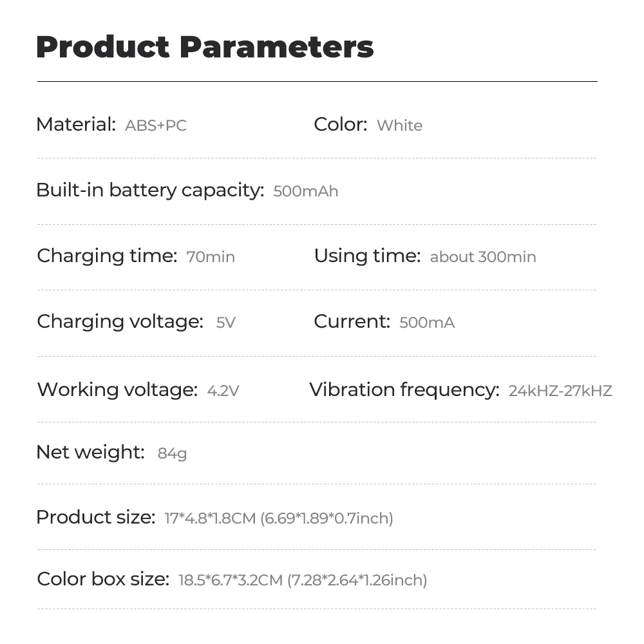This screenshot has width=644, height=644.
Task: Click the Charging voltage label
Action: pyautogui.click(x=120, y=321)
